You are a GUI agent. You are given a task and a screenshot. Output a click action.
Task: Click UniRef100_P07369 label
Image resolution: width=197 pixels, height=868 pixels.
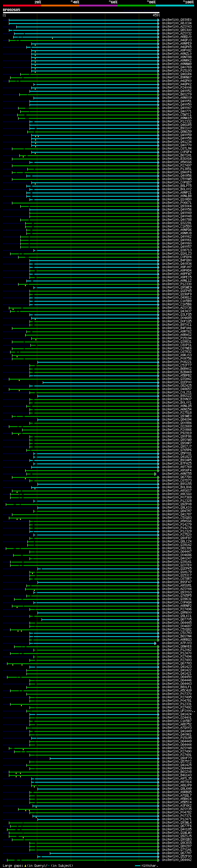pyautogui.click(x=176, y=497)
